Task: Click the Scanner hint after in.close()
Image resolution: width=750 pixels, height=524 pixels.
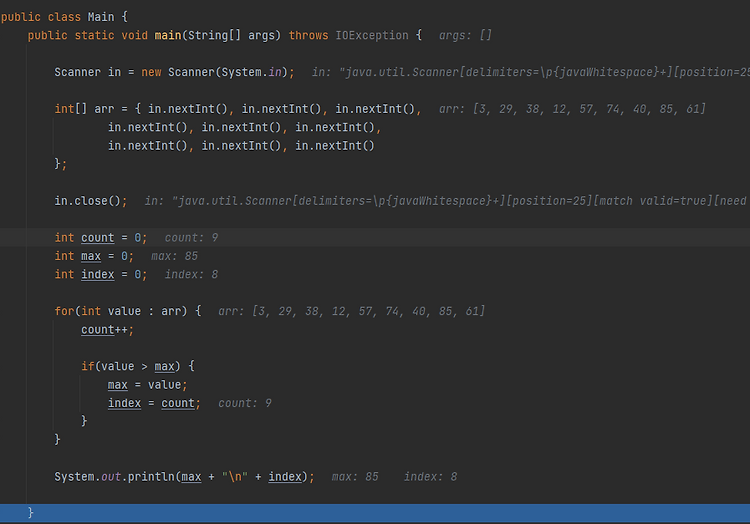Action: (447, 201)
